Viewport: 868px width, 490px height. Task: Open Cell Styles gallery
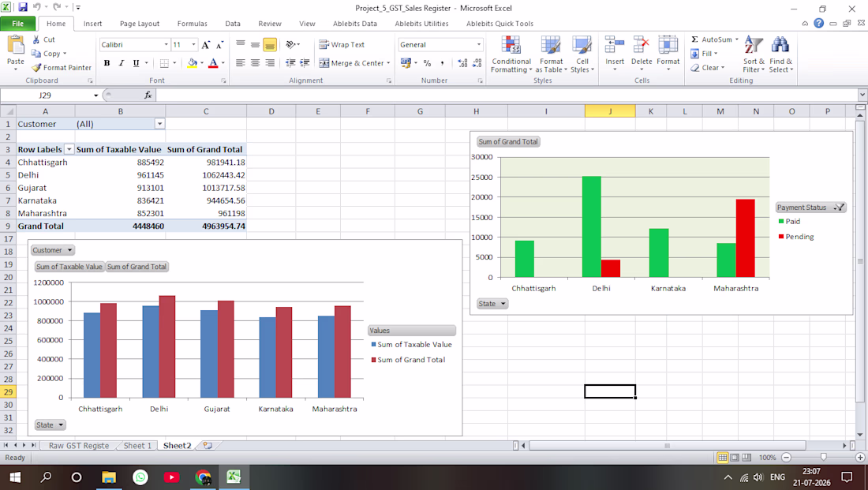[582, 54]
